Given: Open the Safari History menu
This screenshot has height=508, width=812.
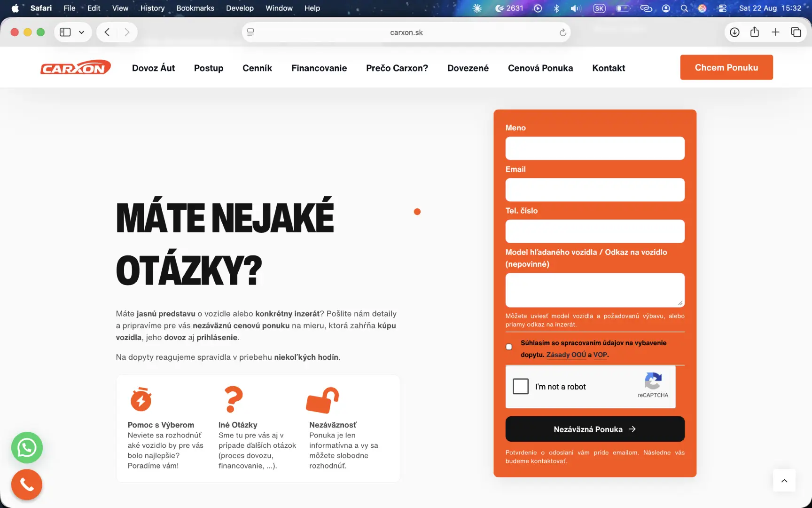Looking at the screenshot, I should [x=152, y=8].
